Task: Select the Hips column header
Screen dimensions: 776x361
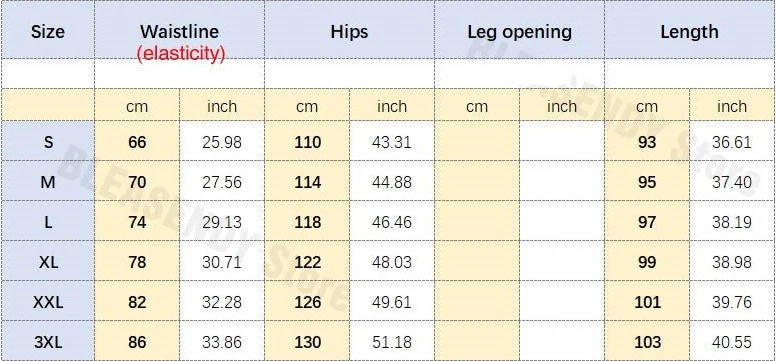Action: (x=349, y=32)
